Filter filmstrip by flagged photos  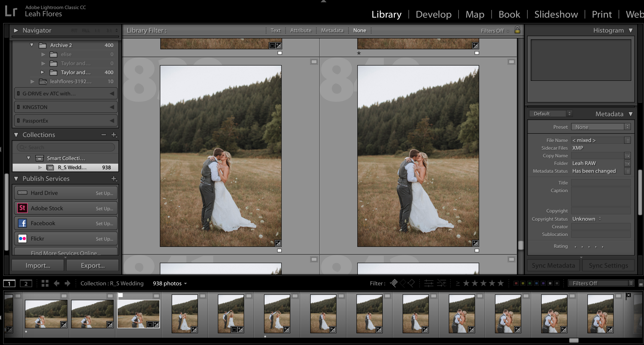click(x=394, y=283)
